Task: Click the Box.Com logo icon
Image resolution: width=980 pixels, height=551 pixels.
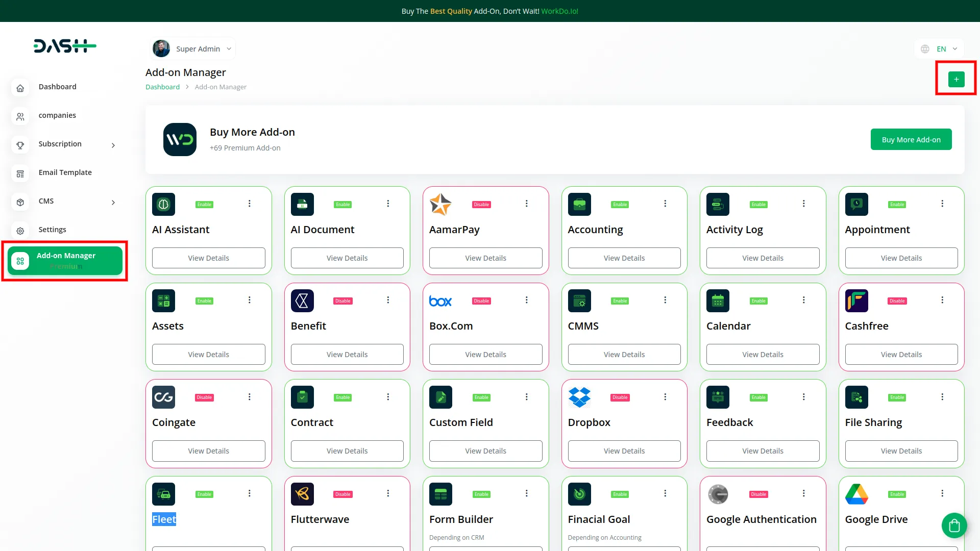Action: (440, 301)
